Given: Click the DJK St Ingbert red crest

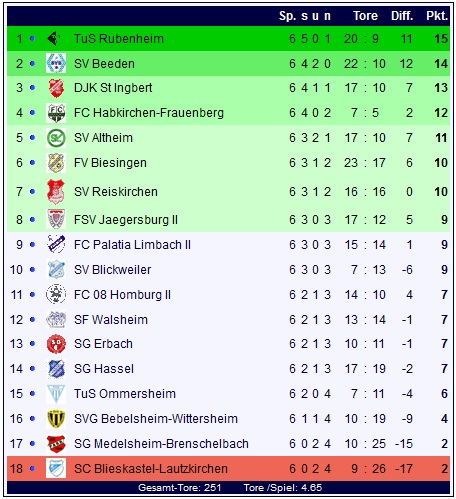Looking at the screenshot, I should (x=56, y=88).
